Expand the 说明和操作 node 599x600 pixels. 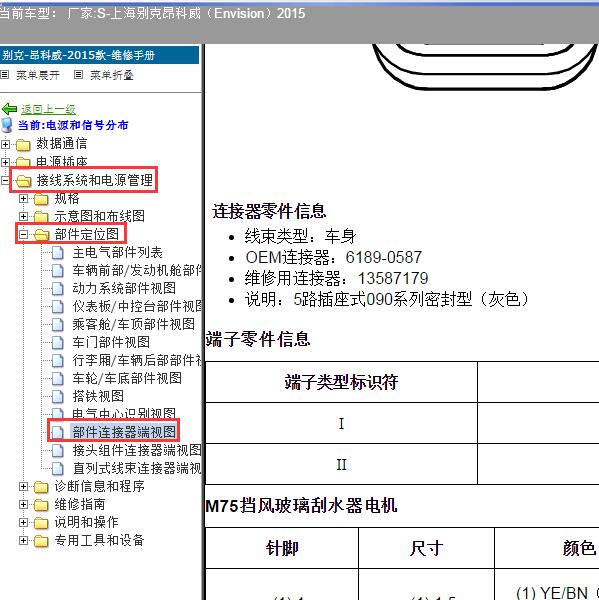coord(23,522)
